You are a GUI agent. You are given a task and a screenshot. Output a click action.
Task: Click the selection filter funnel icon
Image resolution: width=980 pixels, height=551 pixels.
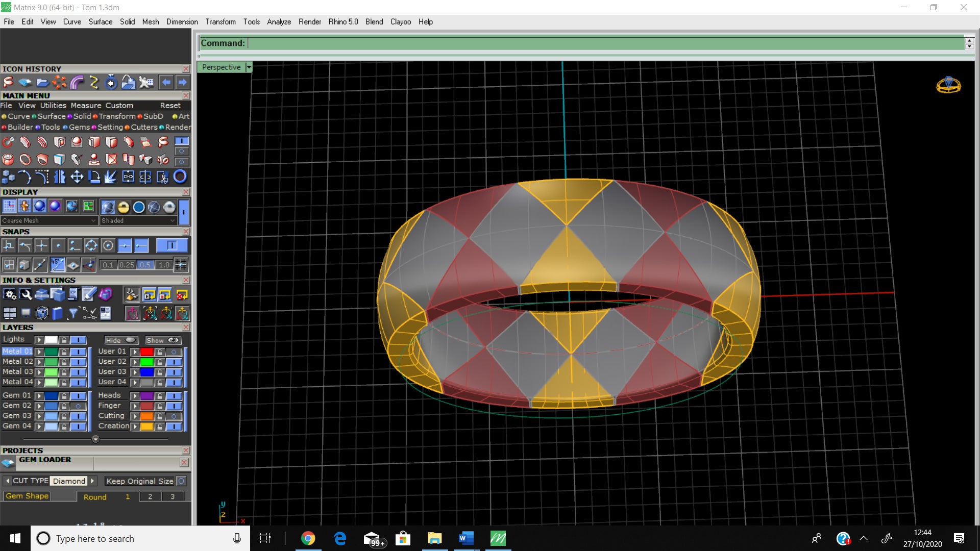tap(73, 313)
